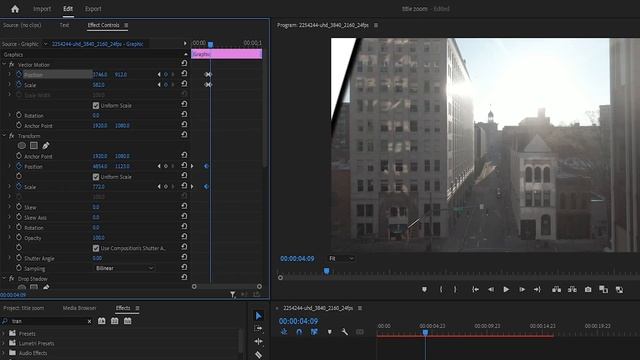
Task: Reset the Vector Motion effect
Action: [x=184, y=63]
